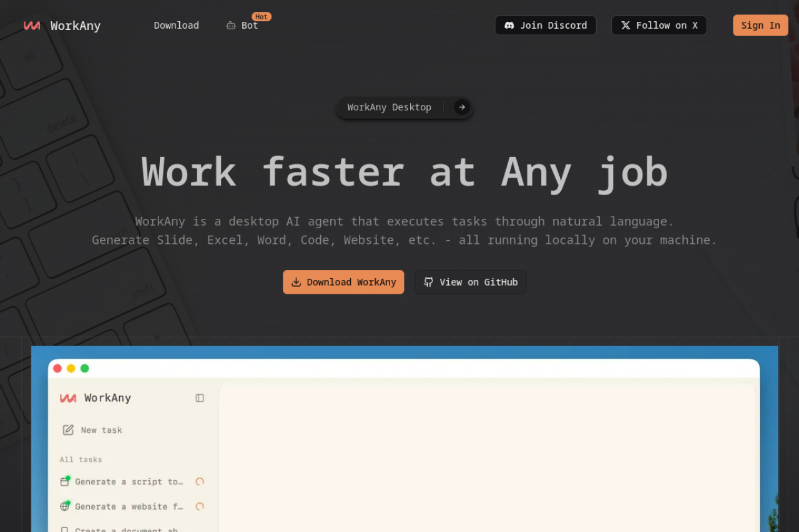Click the WorkAny logo in app preview sidebar
Image resolution: width=799 pixels, height=532 pixels.
coord(68,398)
